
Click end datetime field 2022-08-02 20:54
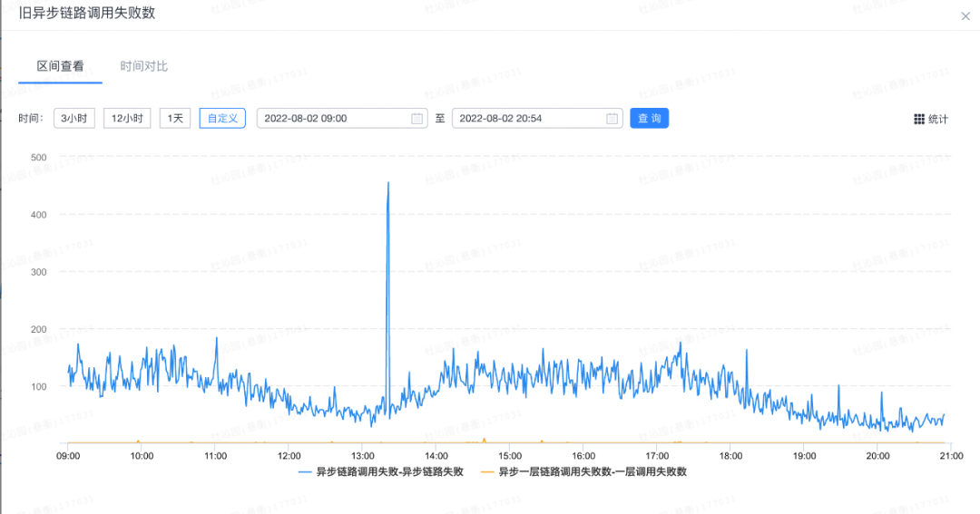526,119
